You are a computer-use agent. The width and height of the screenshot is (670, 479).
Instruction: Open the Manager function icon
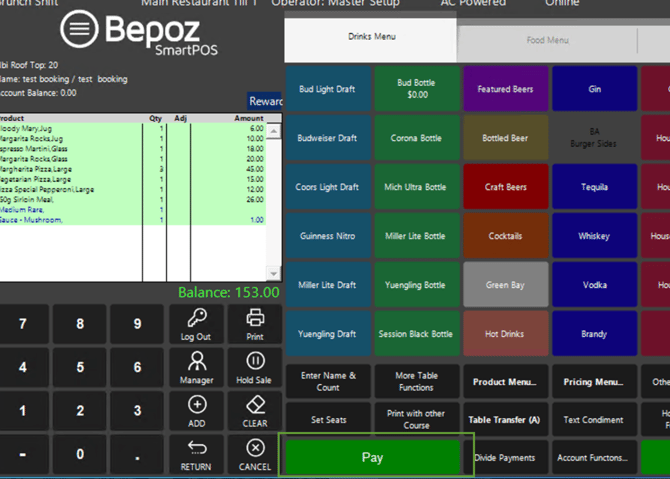tap(196, 361)
